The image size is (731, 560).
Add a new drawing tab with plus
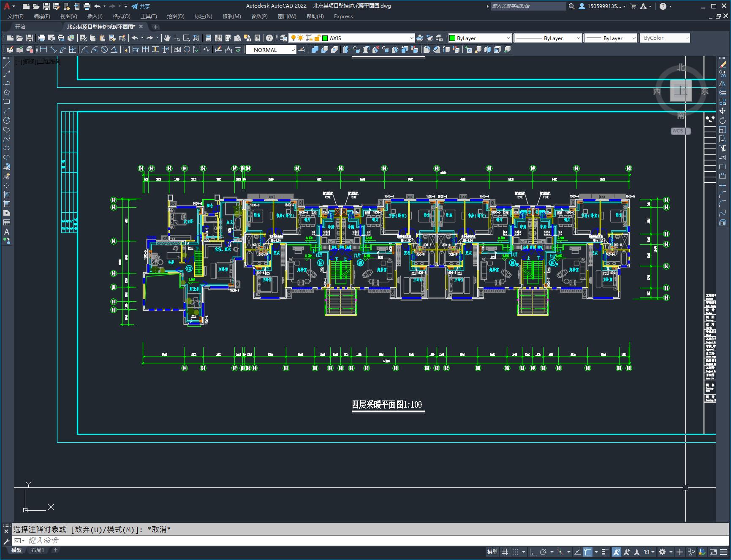(x=155, y=27)
